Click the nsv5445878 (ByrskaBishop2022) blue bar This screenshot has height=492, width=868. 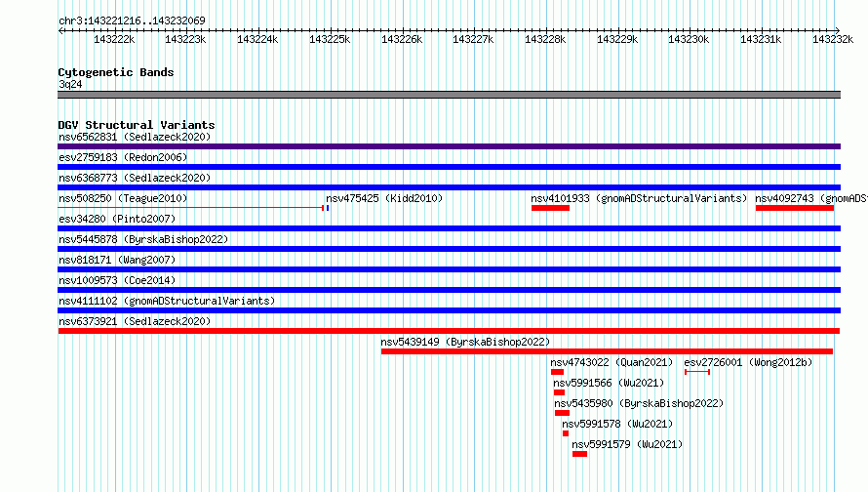[449, 249]
